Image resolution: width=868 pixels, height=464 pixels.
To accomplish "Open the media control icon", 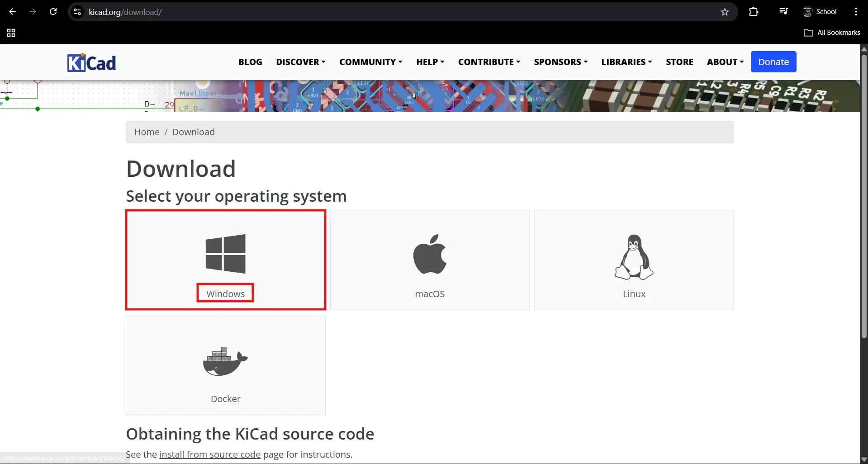I will pos(783,12).
